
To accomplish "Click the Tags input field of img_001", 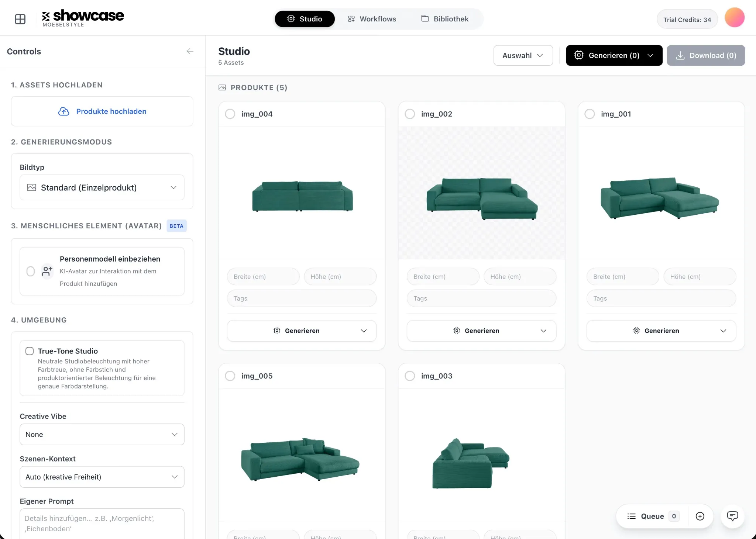I will point(660,298).
